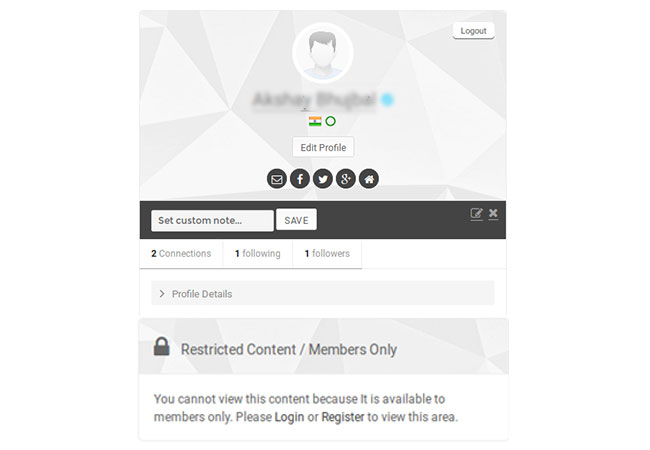This screenshot has height=450, width=650.
Task: Focus the Set custom note field
Action: (212, 220)
